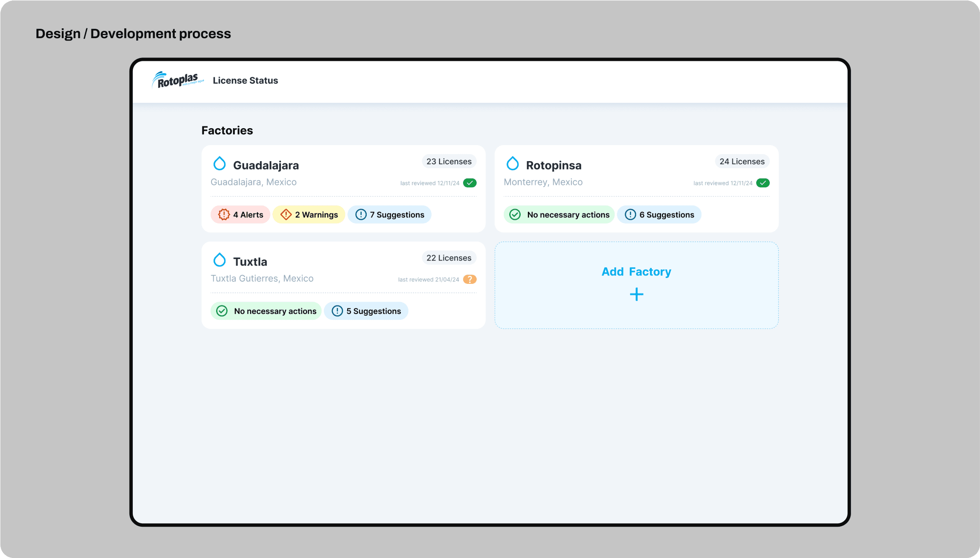Image resolution: width=980 pixels, height=558 pixels.
Task: Click the last reviewed 21/04/24 text
Action: tap(428, 280)
